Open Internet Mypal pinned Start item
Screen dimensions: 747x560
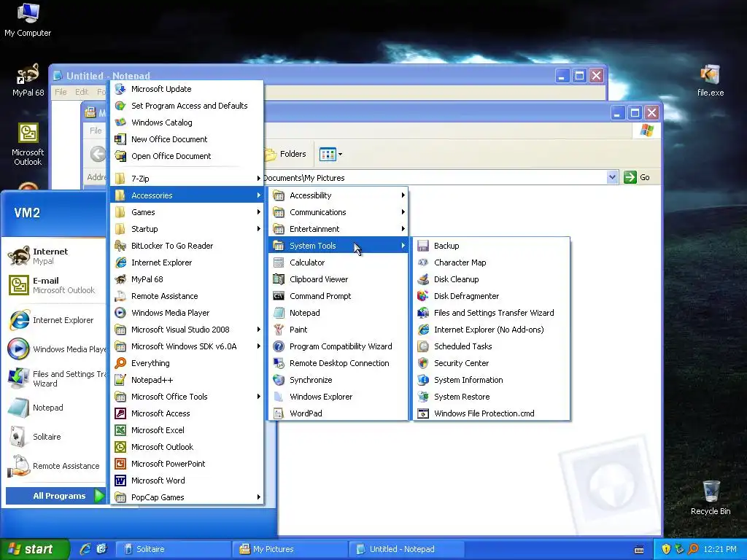[x=55, y=256]
